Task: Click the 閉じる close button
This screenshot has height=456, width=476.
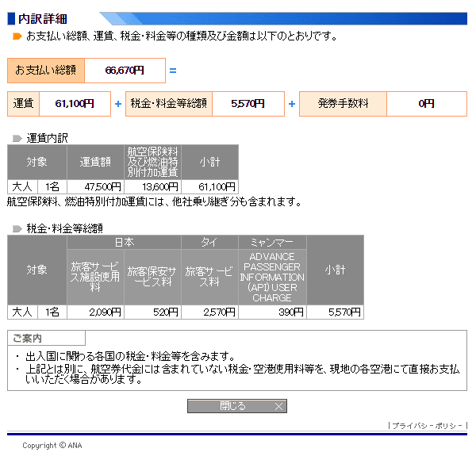Action: [x=236, y=406]
